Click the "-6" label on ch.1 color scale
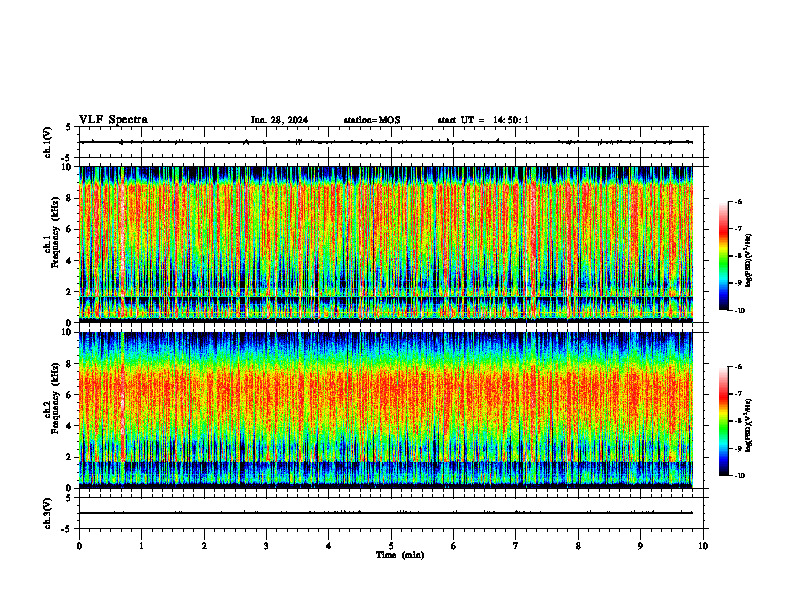The width and height of the screenshot is (792, 612). [738, 201]
